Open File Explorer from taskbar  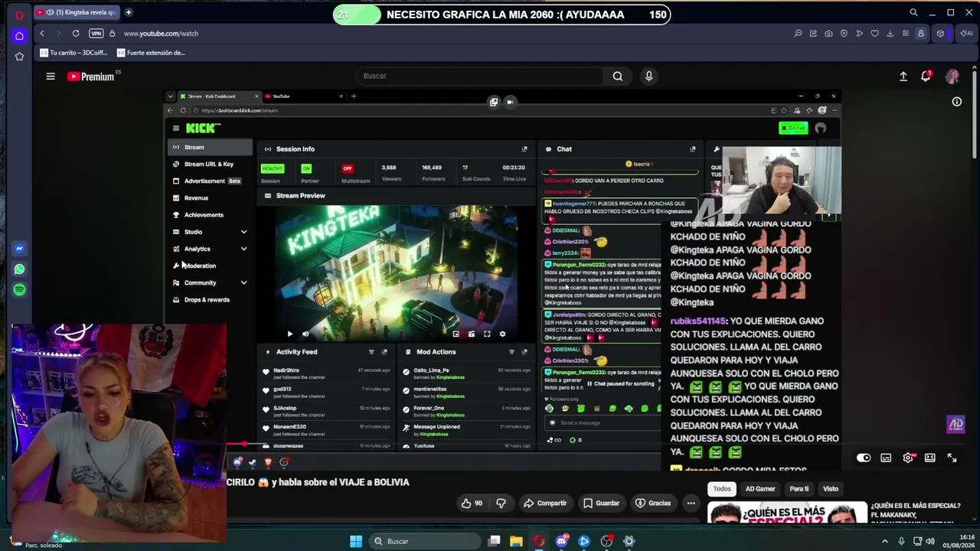pos(516,541)
